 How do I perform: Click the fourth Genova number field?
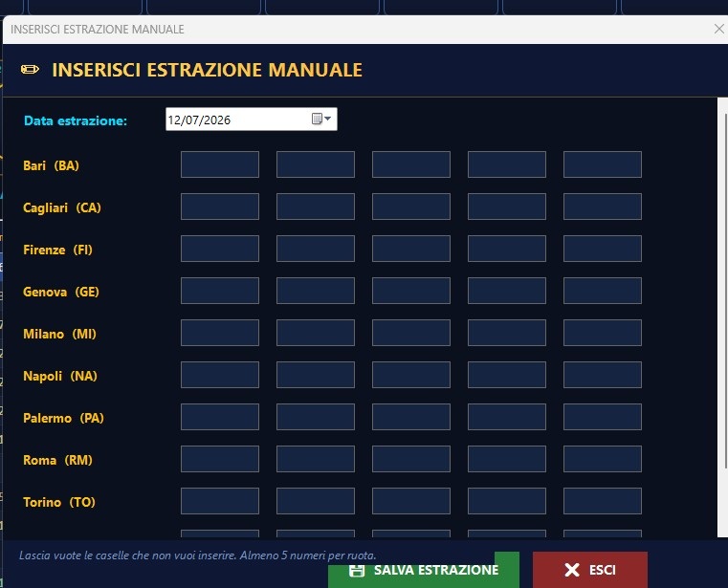[x=506, y=291]
